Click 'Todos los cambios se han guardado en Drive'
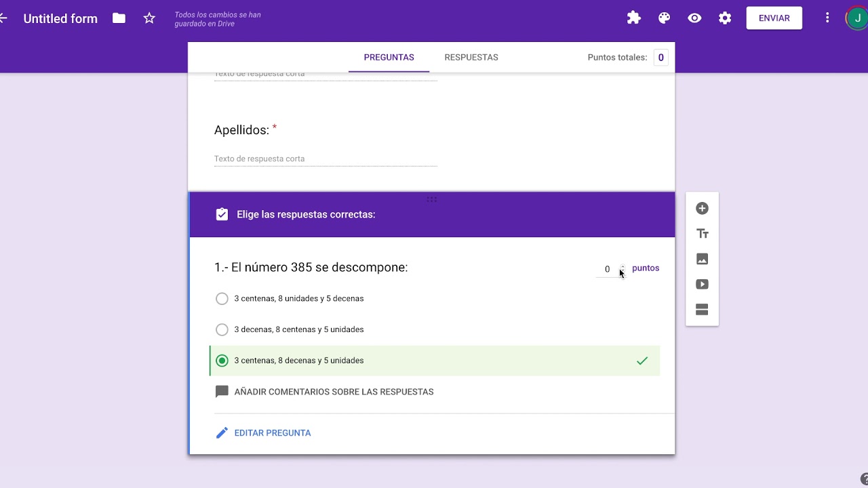868x488 pixels. tap(218, 19)
